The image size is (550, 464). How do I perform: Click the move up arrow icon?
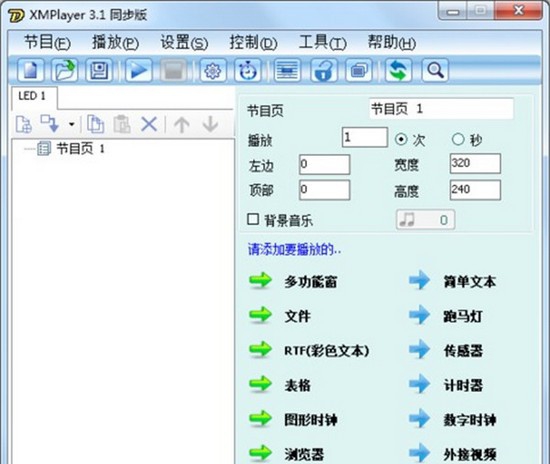tap(182, 124)
